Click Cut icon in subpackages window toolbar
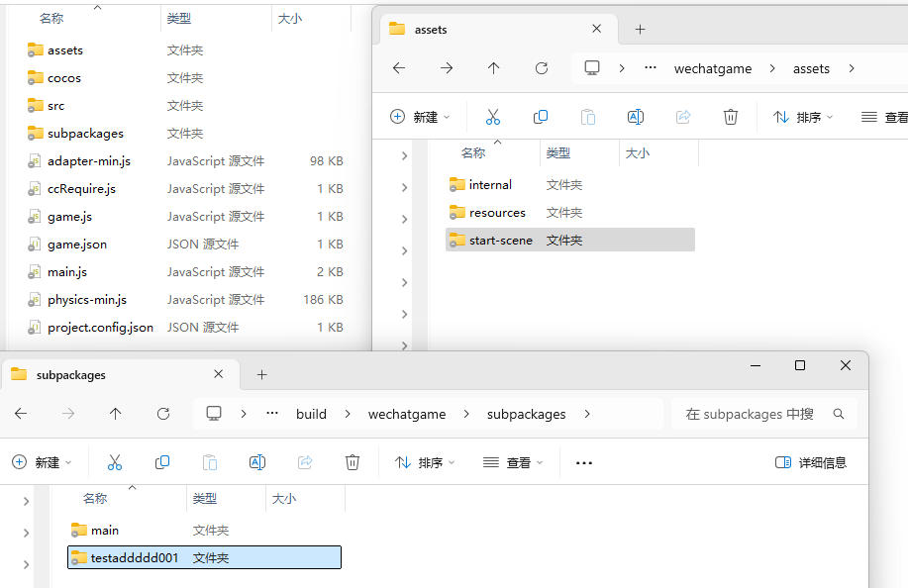 click(115, 462)
